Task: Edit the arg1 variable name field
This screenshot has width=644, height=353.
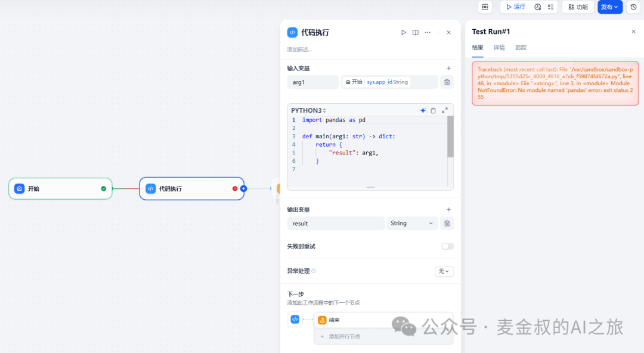Action: [x=313, y=82]
